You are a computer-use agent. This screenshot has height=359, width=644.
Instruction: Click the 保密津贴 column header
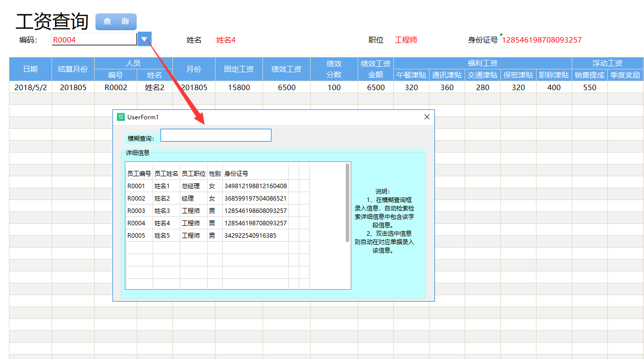[x=519, y=75]
